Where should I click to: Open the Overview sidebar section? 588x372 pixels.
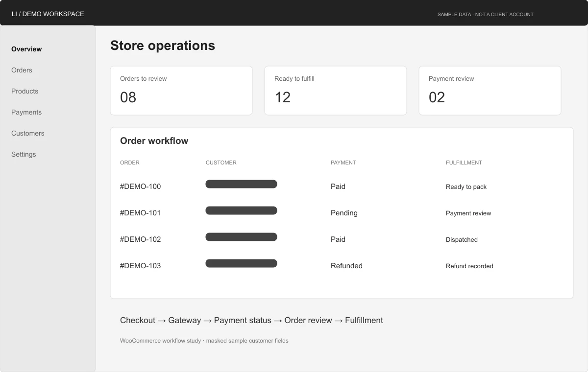[x=26, y=49]
